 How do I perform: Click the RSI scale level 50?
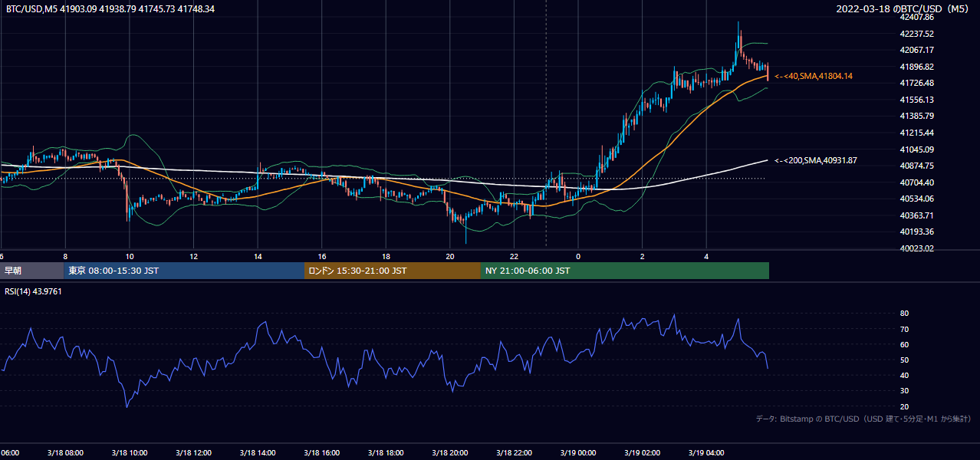coord(904,360)
